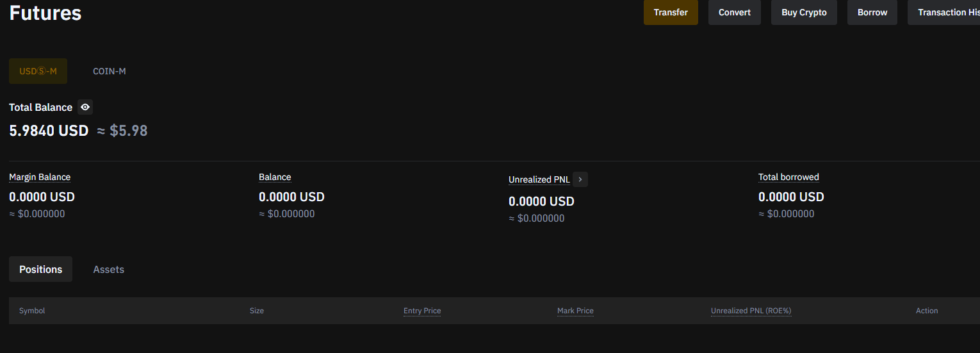Image resolution: width=980 pixels, height=353 pixels.
Task: Click the underlined Balance label
Action: tap(275, 177)
